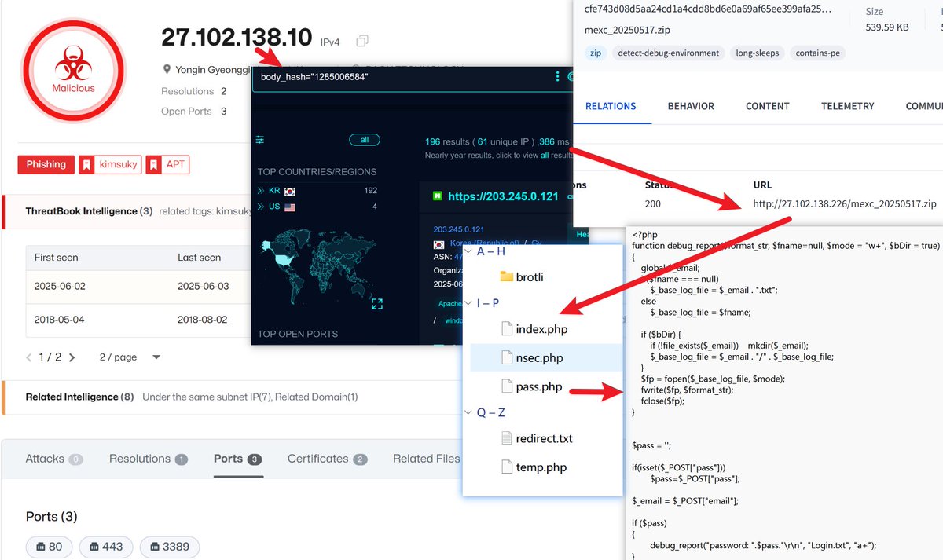Image resolution: width=943 pixels, height=560 pixels.
Task: Open the 2 / page dropdown
Action: coord(130,357)
